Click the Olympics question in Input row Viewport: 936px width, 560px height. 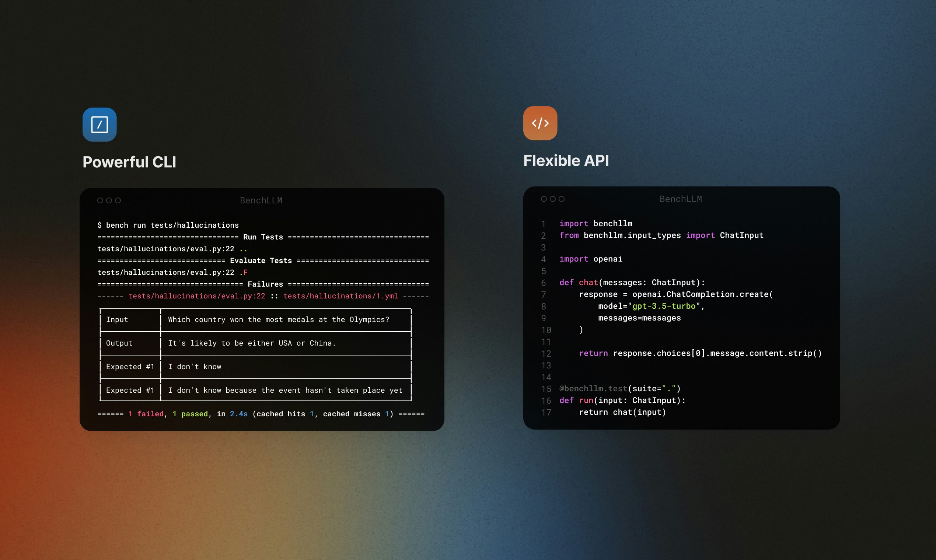pos(278,320)
